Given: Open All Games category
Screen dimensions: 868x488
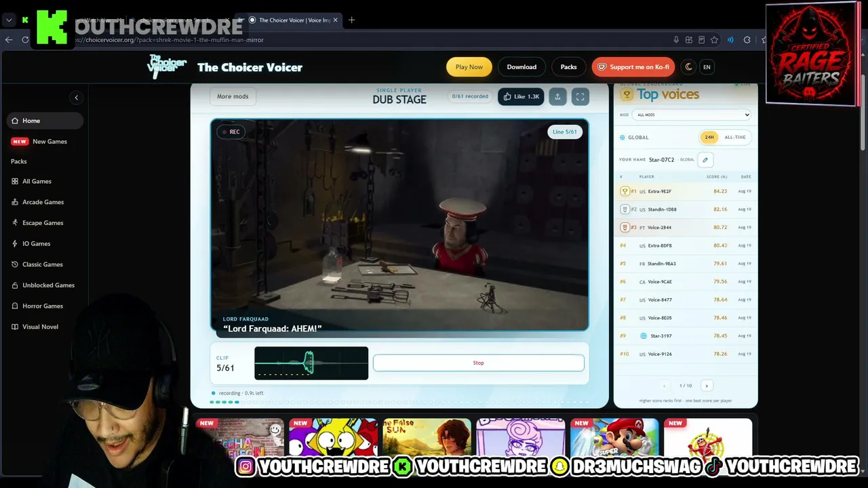Looking at the screenshot, I should pyautogui.click(x=44, y=182).
